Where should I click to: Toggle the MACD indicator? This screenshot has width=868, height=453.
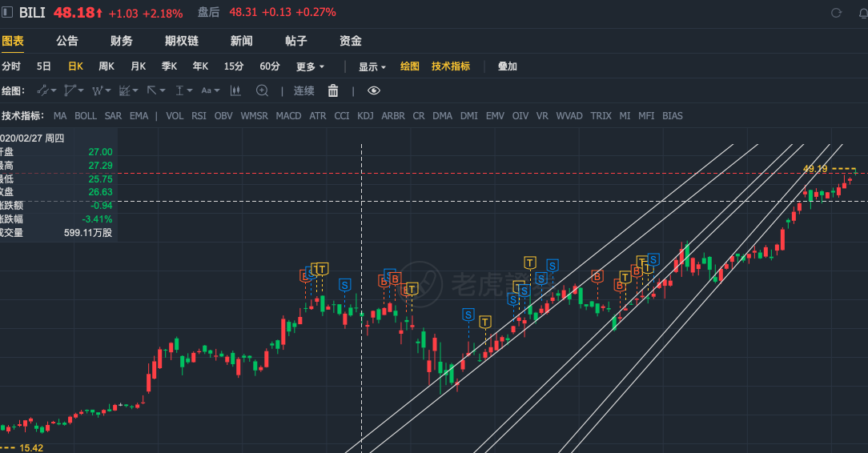pyautogui.click(x=288, y=116)
